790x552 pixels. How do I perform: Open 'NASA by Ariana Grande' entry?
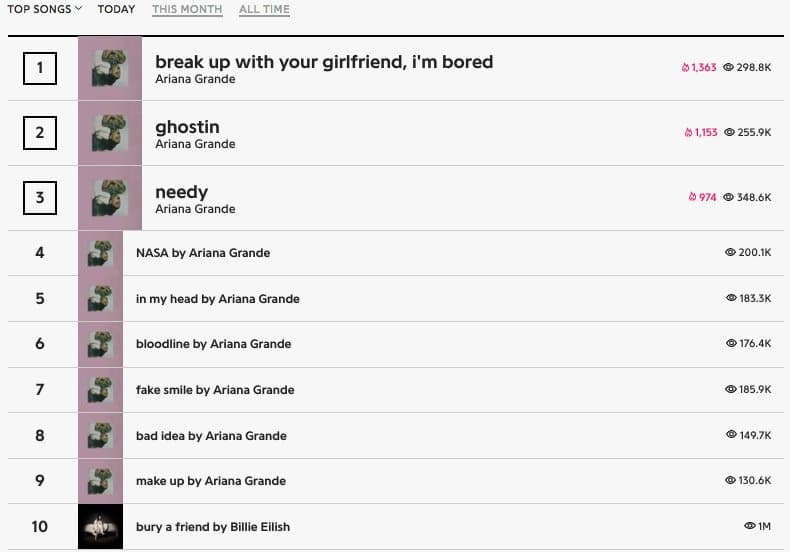[x=203, y=253]
